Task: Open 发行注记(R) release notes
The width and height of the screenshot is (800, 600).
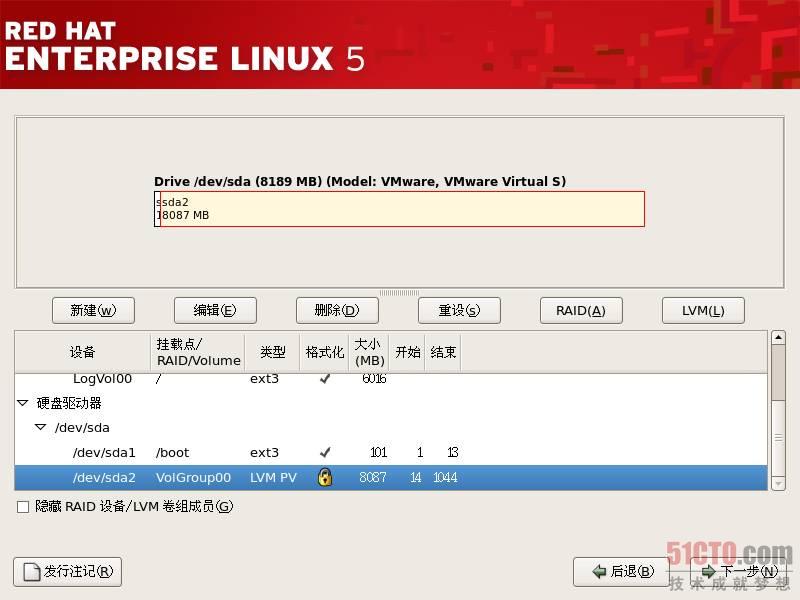Action: [67, 571]
